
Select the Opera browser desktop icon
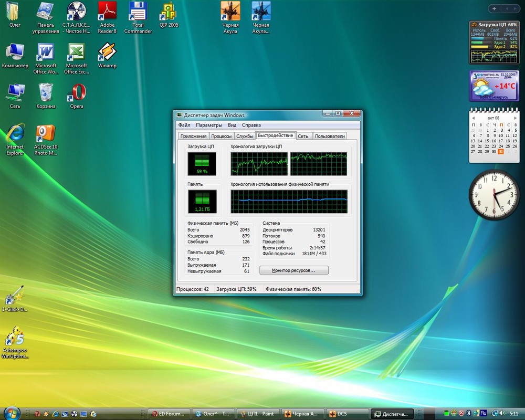77,93
